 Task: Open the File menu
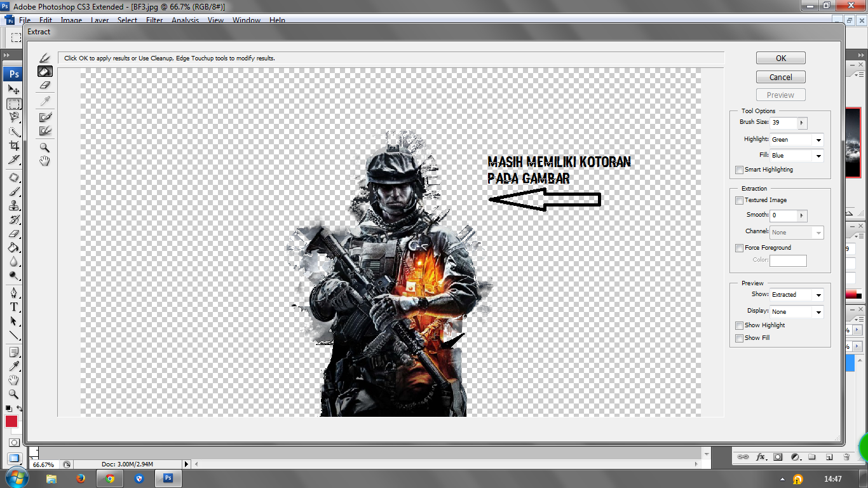click(25, 20)
